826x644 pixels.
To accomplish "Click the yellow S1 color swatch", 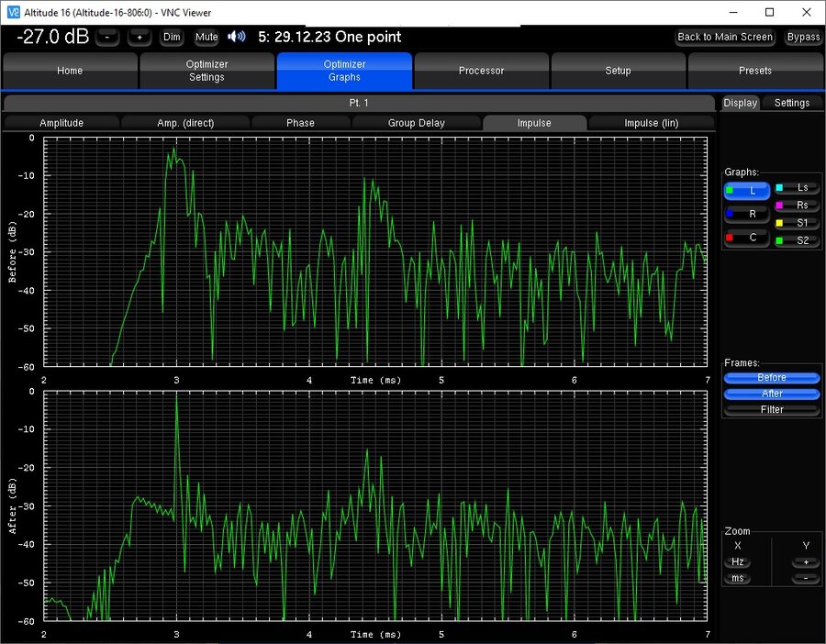I will 779,223.
